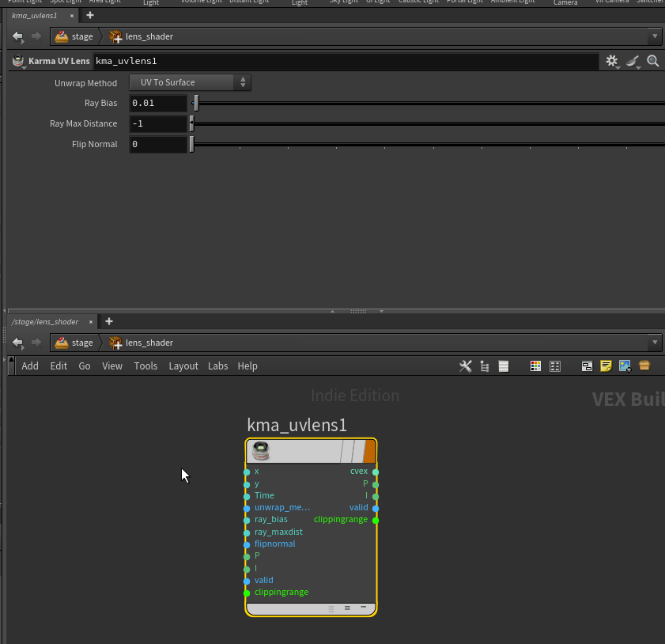The height and width of the screenshot is (644, 665).
Task: Open the node shapes palette icon
Action: pos(555,366)
